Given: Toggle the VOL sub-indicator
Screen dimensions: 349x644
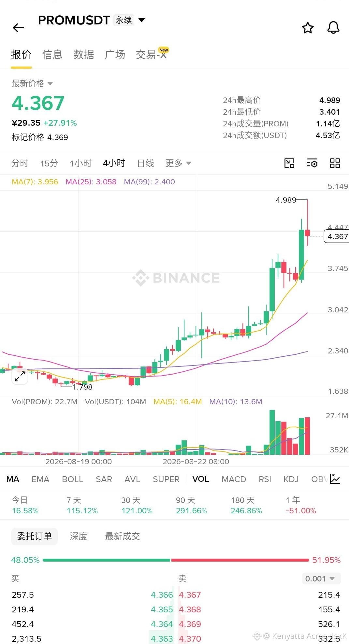Looking at the screenshot, I should [201, 479].
